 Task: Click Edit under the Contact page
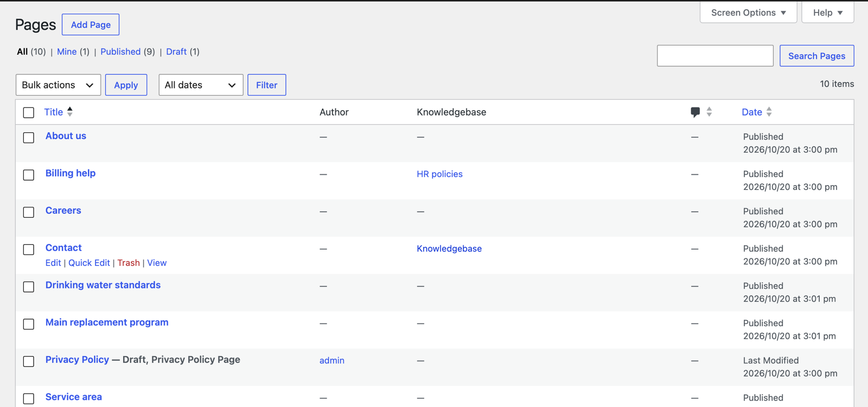(x=53, y=263)
